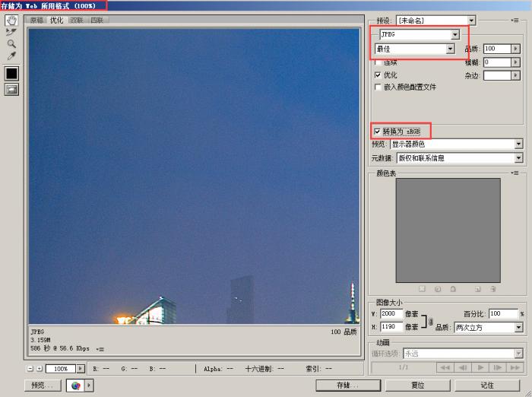Viewport: 532px width, 397px height.
Task: Switch to the 原稿 (Original) tab
Action: tap(36, 21)
